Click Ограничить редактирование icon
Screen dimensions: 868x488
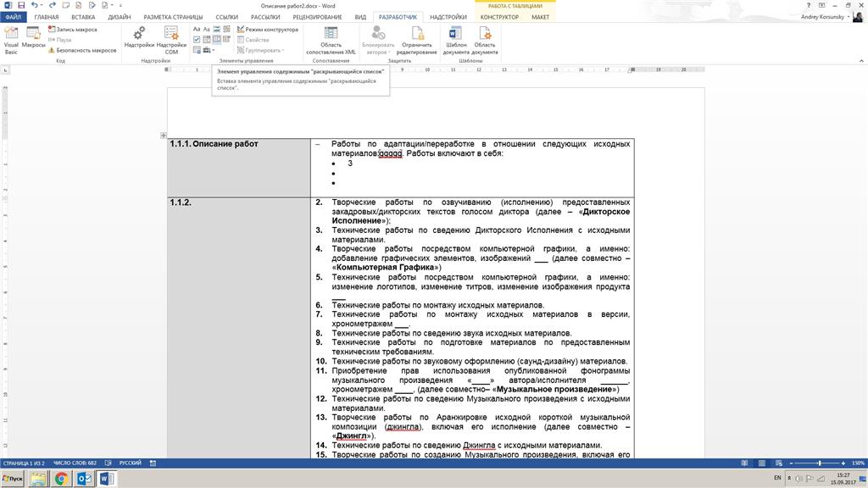(419, 40)
